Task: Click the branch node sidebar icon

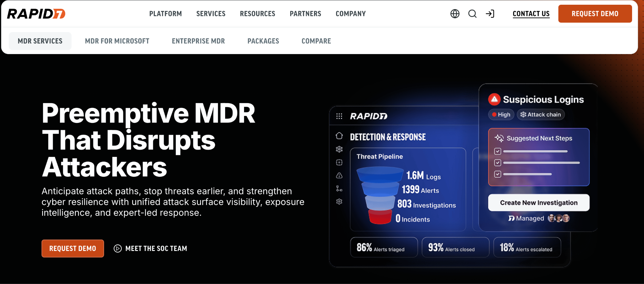Action: [339, 188]
